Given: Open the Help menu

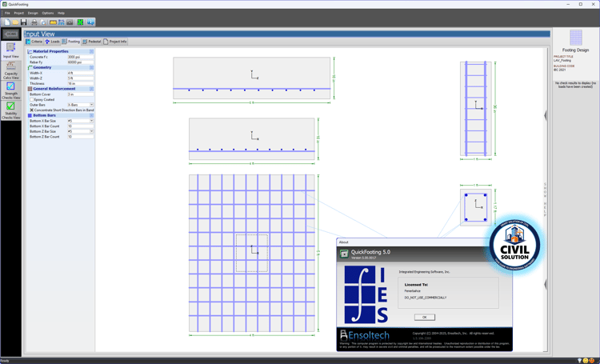Looking at the screenshot, I should [x=61, y=13].
